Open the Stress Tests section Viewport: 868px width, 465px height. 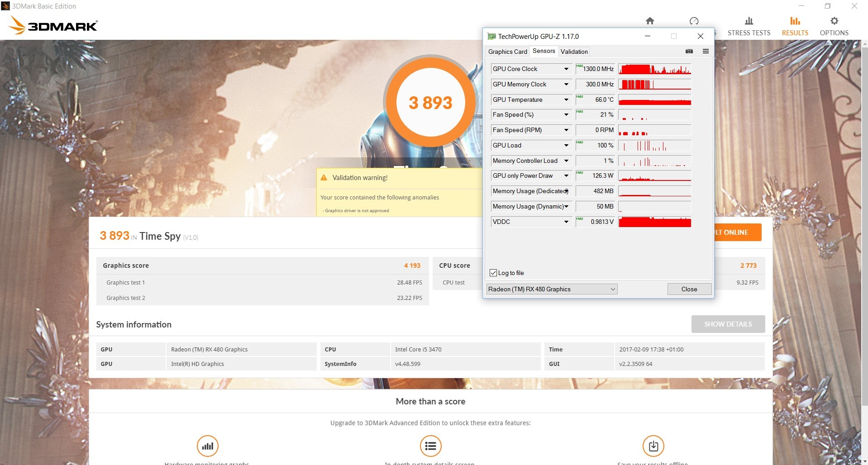749,26
